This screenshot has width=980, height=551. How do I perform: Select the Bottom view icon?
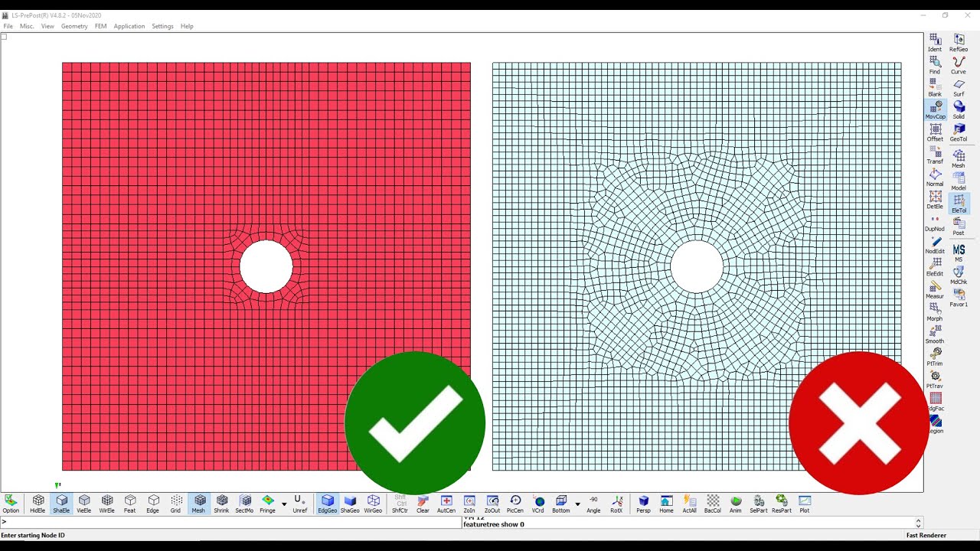(x=561, y=504)
